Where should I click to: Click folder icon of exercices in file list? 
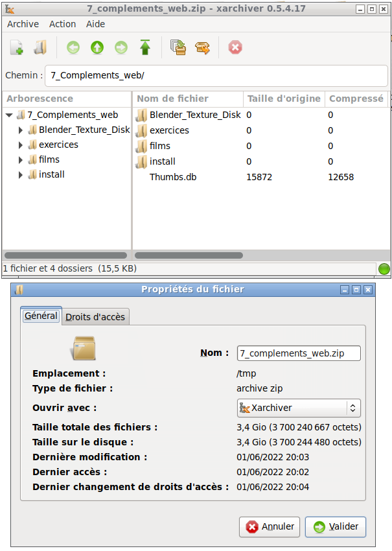(141, 130)
